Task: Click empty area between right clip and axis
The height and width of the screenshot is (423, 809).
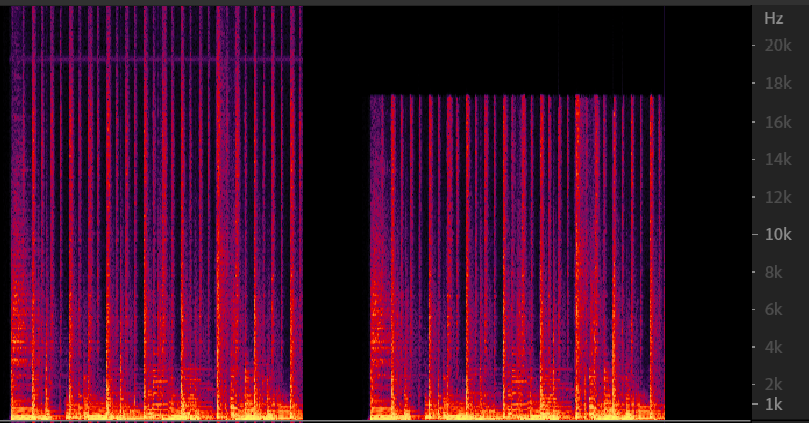Action: pos(708,212)
